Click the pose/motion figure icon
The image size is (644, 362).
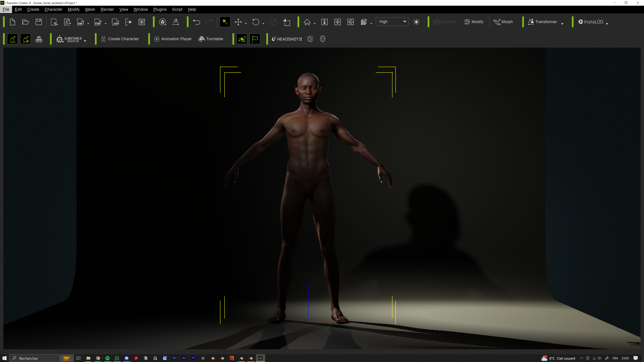pos(176,22)
